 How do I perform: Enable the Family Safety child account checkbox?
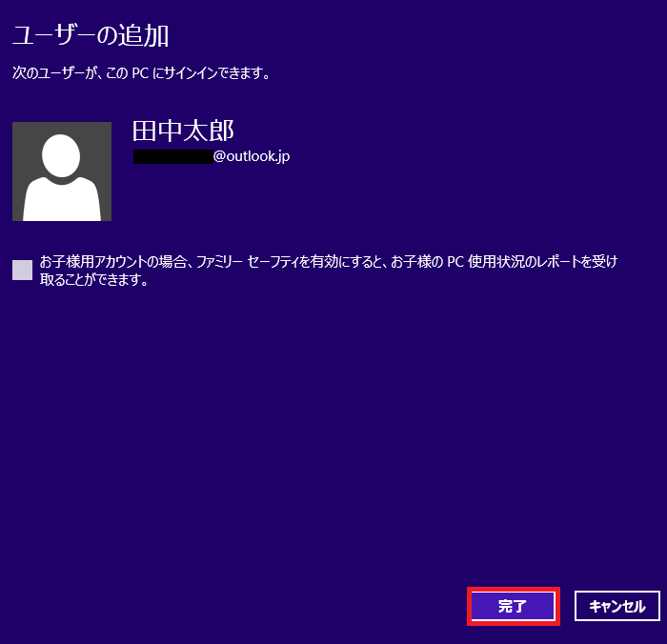(22, 271)
